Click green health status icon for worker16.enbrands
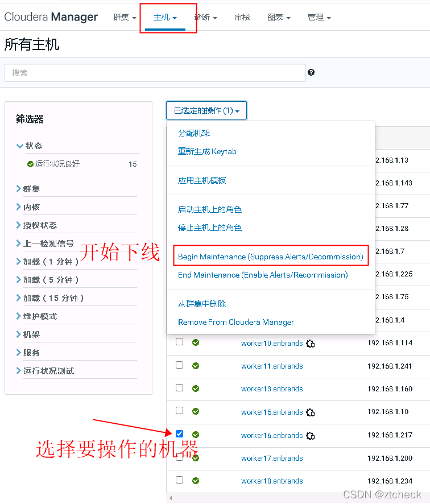Image resolution: width=430 pixels, height=504 pixels. [196, 435]
